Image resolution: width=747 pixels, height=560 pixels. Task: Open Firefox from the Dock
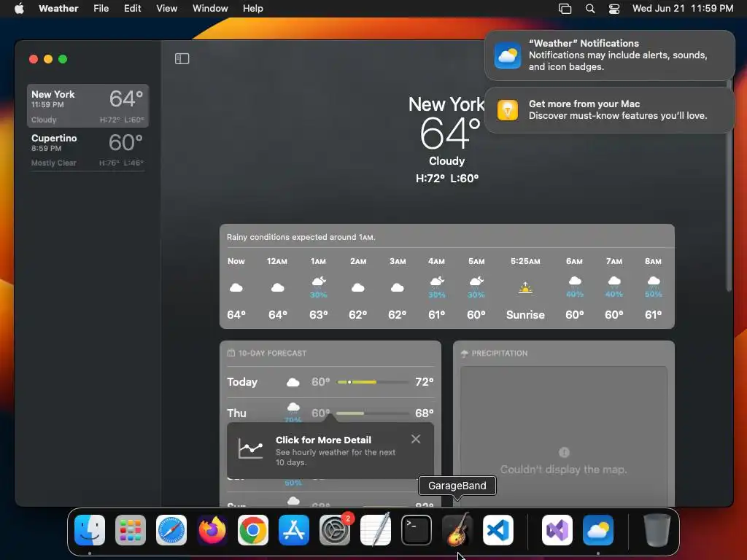pyautogui.click(x=212, y=530)
